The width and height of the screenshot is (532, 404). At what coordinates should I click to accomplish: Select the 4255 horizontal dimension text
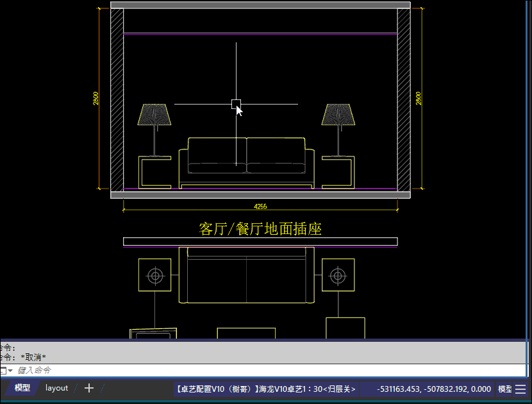260,206
